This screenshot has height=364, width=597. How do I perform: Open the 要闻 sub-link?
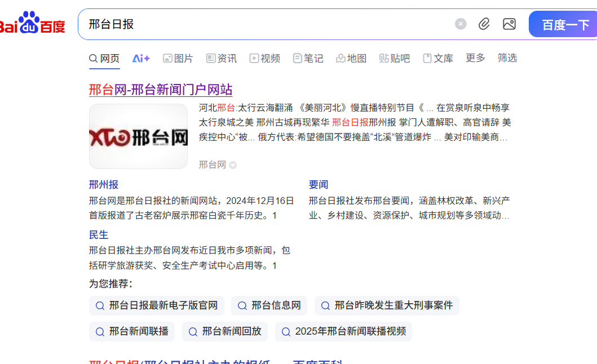point(319,185)
